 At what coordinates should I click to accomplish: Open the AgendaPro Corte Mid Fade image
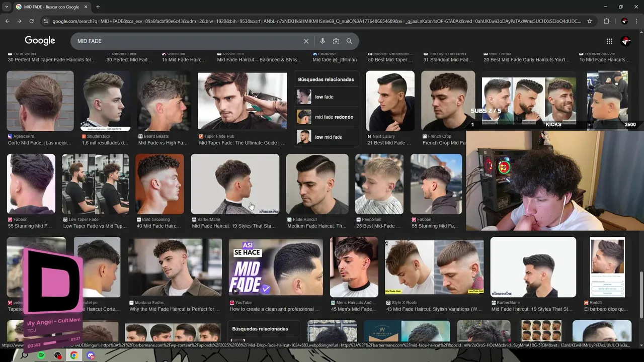pyautogui.click(x=40, y=101)
